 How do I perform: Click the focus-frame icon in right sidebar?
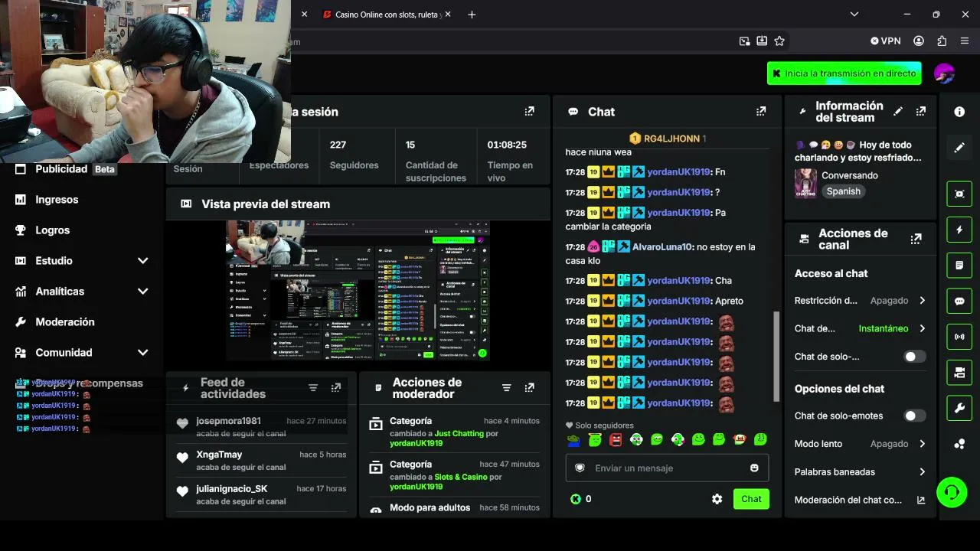point(959,194)
